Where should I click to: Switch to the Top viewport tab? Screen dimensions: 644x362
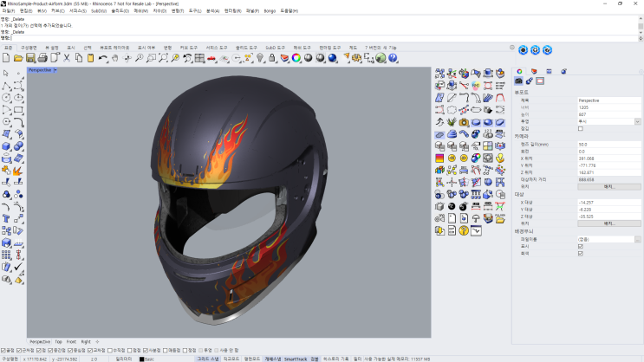(x=58, y=341)
